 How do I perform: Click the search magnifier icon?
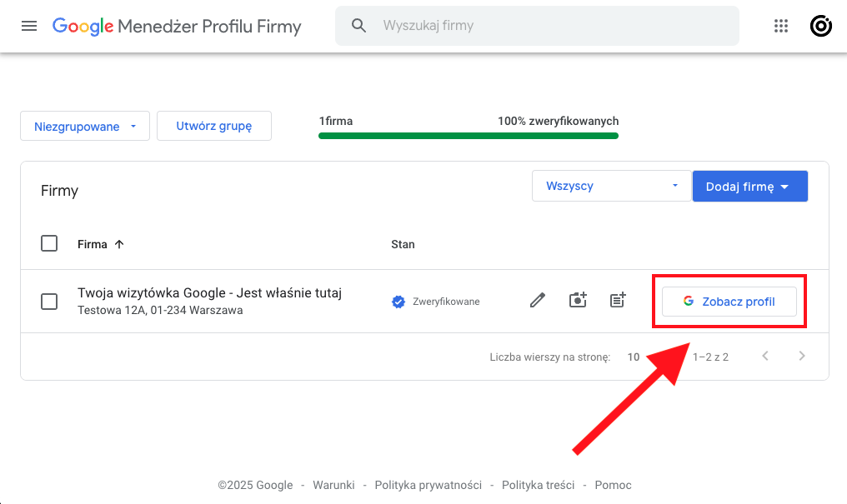[x=358, y=25]
